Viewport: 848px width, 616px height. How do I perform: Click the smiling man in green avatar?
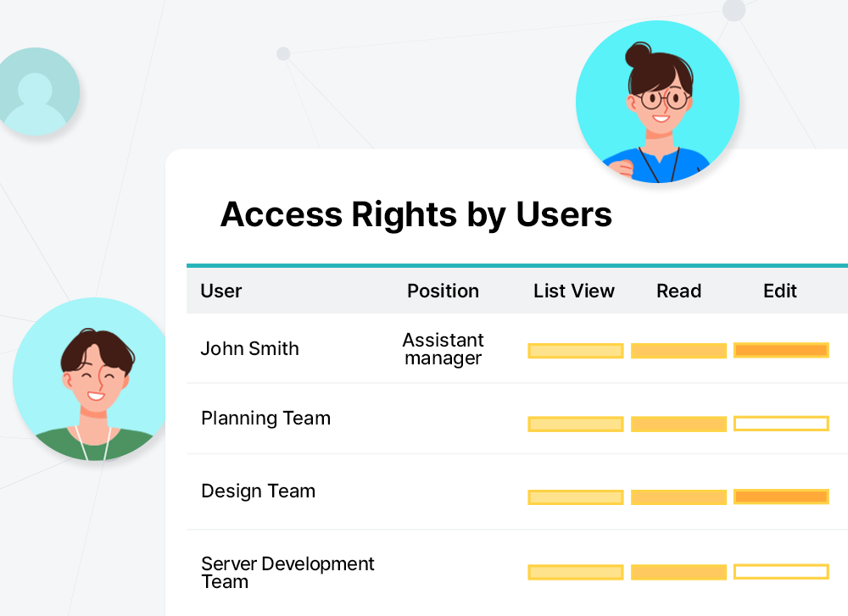click(x=89, y=380)
